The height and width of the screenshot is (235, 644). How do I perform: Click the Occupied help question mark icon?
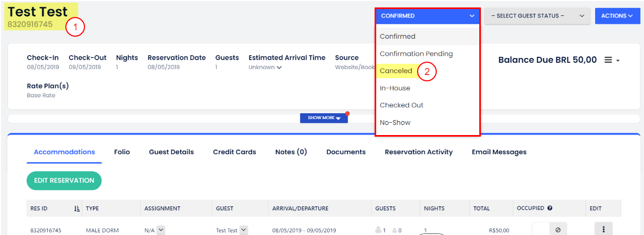[x=549, y=208]
